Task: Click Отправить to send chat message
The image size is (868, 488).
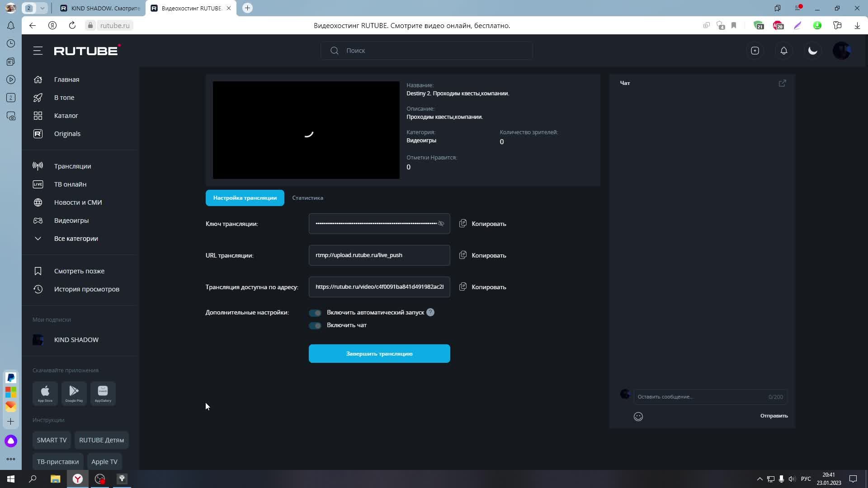Action: coord(774,416)
